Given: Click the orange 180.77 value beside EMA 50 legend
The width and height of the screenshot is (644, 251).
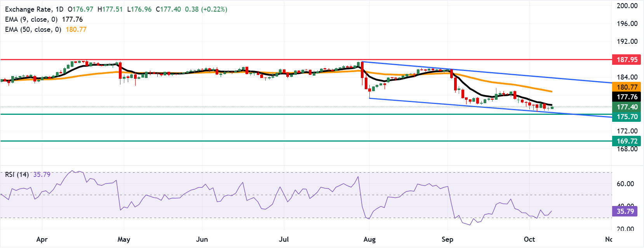Looking at the screenshot, I should pyautogui.click(x=76, y=29).
